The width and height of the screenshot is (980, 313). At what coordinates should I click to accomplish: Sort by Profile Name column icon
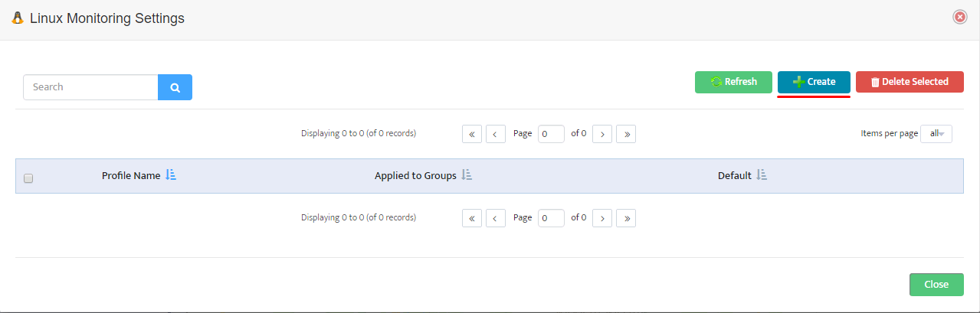pos(171,175)
